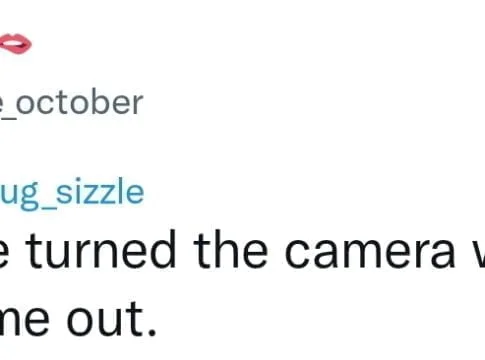The image size is (485, 360).
Task: Click the cut-off "e" before "turned"
Action: tap(5, 253)
